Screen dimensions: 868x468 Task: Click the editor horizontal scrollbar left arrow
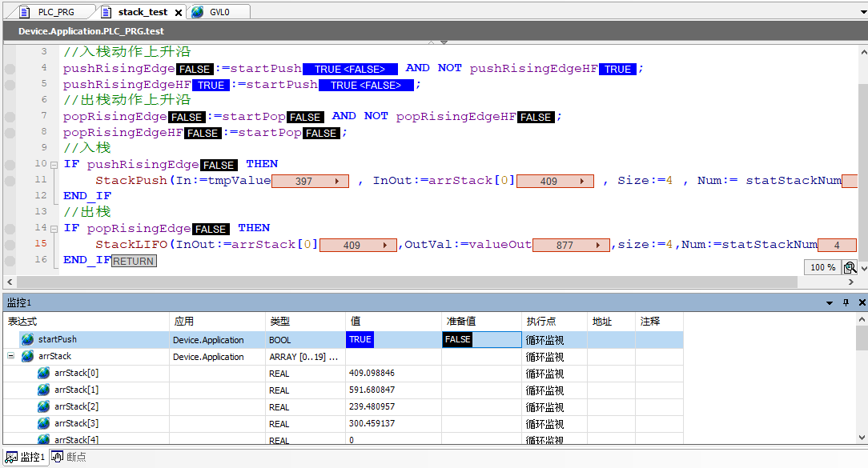point(10,282)
